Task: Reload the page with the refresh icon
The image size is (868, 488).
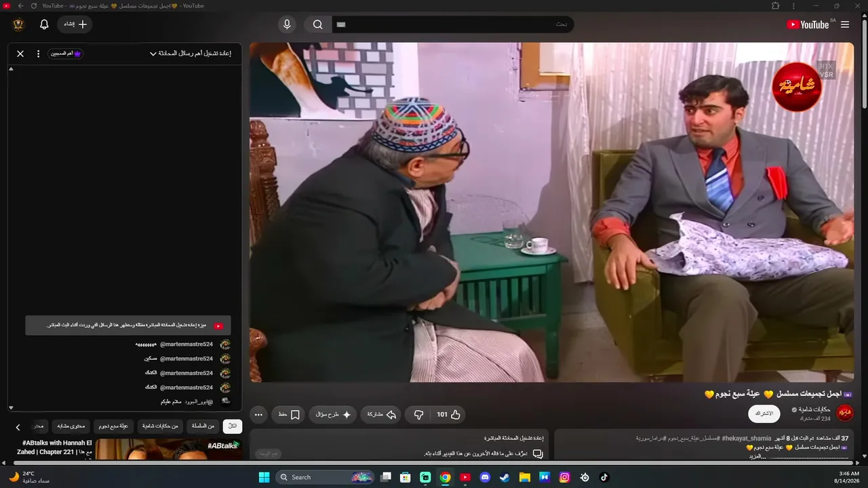Action: [x=33, y=5]
